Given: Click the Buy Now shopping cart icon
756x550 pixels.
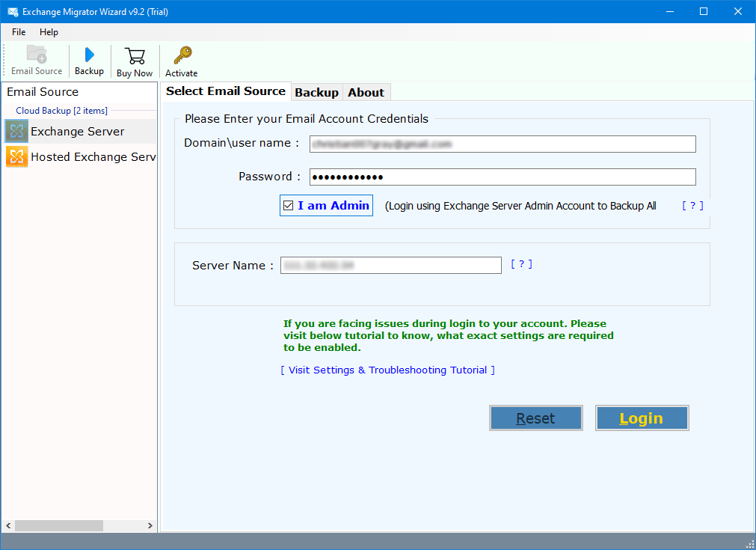Looking at the screenshot, I should [x=135, y=56].
